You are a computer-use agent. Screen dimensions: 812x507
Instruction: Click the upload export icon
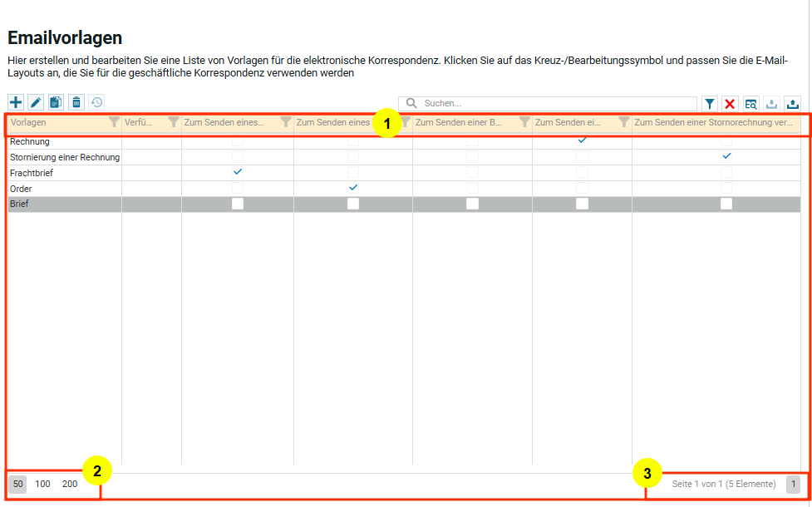(792, 104)
